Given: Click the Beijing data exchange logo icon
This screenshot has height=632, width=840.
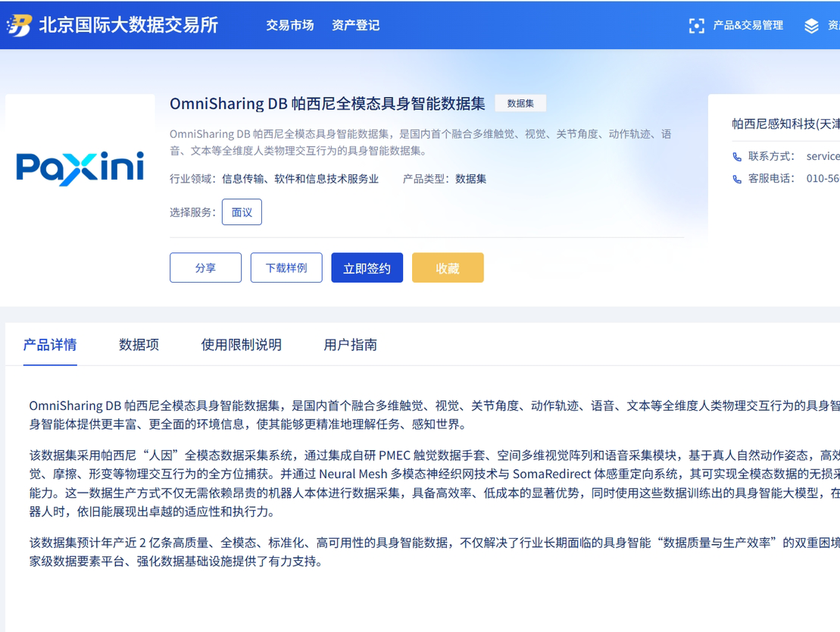Looking at the screenshot, I should click(x=20, y=25).
